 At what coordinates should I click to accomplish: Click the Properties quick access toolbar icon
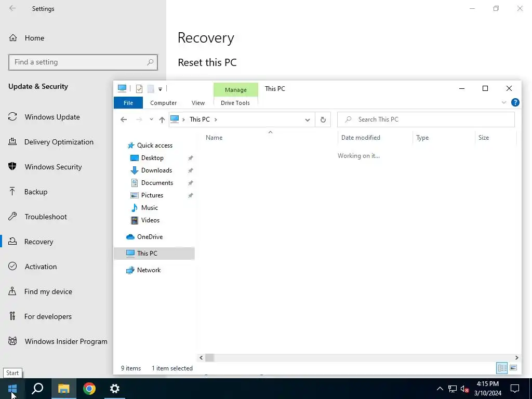[139, 89]
